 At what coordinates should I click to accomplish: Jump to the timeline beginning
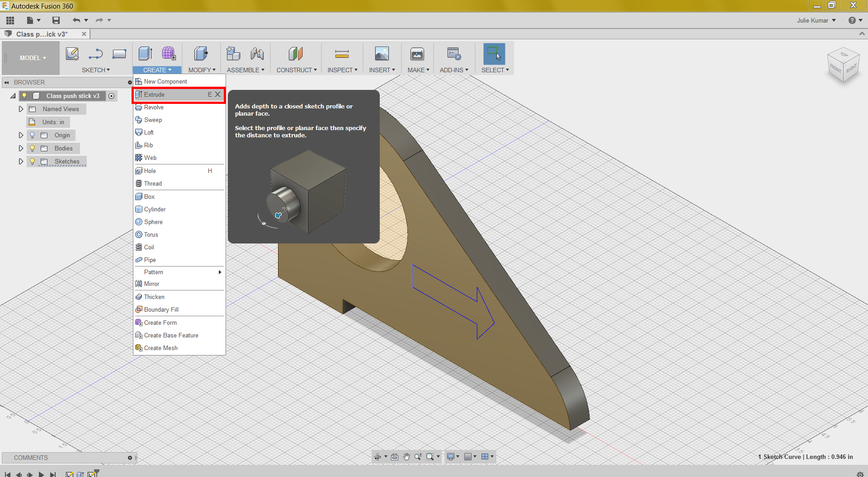tap(8, 474)
